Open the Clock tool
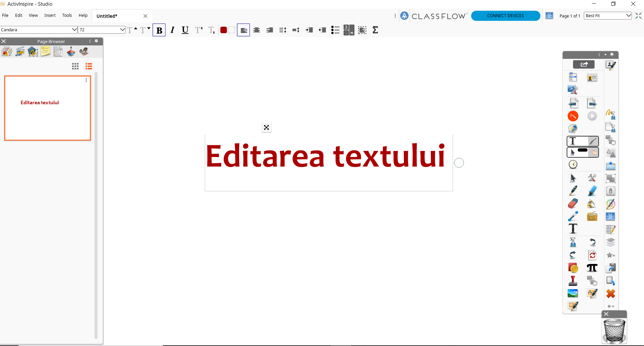Viewport: 644px width, 346px height. [573, 164]
